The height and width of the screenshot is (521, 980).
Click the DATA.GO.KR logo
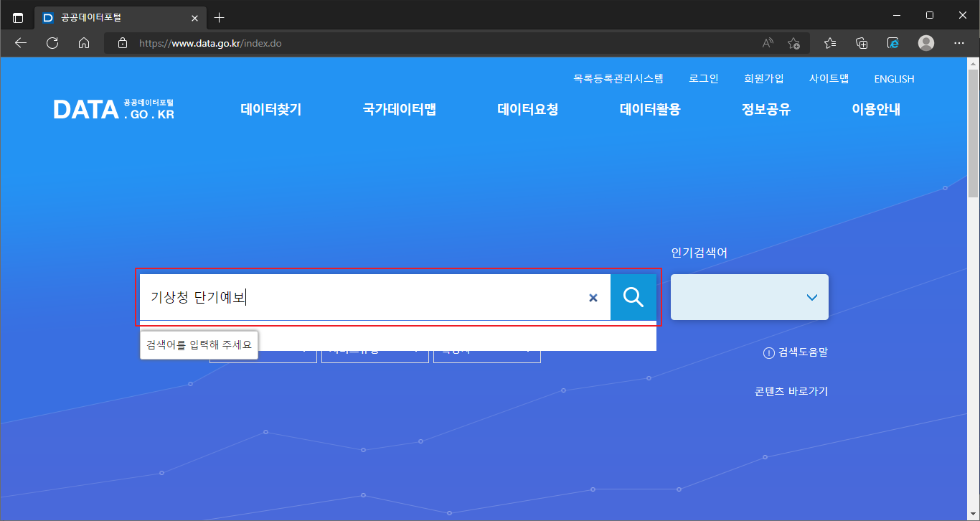coord(114,109)
